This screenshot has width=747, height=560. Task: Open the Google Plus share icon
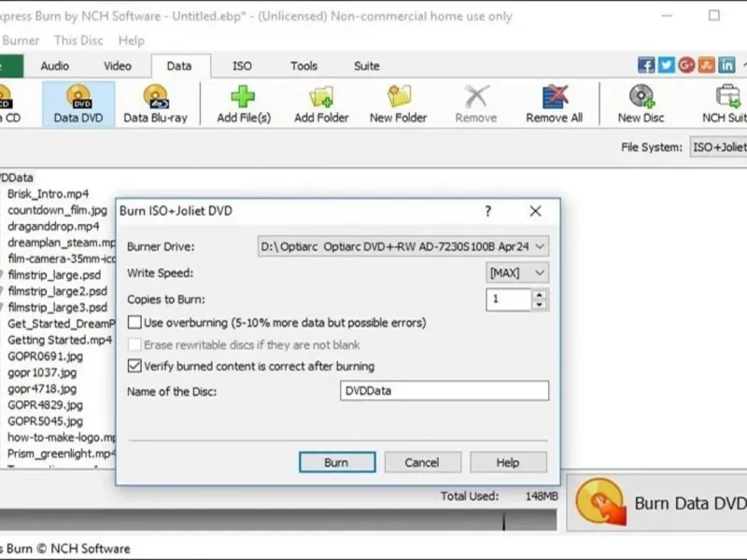(x=686, y=65)
